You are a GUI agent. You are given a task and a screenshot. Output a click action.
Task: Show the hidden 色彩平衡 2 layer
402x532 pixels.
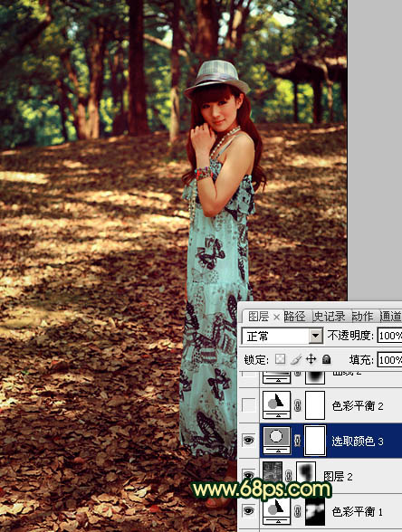pyautogui.click(x=248, y=405)
